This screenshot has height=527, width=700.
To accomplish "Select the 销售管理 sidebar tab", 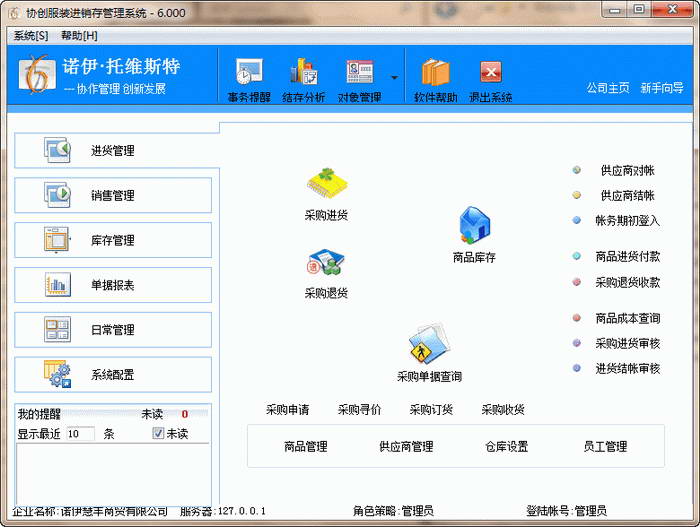I will (x=113, y=195).
